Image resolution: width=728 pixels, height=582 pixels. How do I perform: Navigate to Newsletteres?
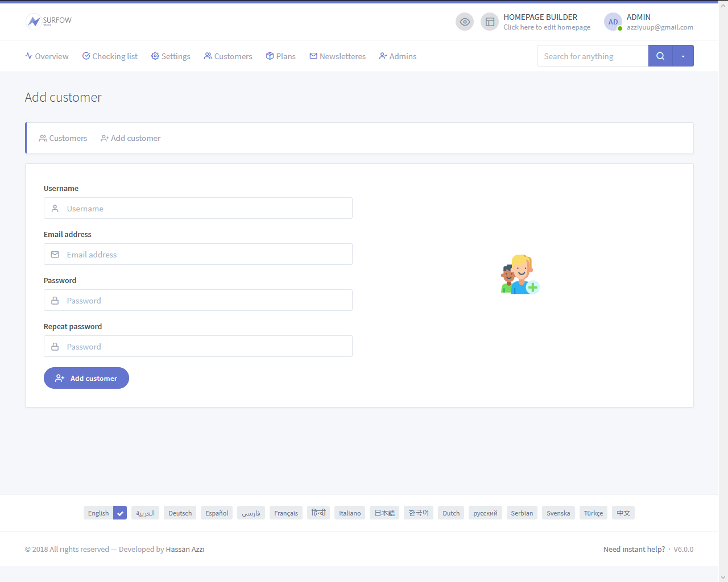point(337,56)
